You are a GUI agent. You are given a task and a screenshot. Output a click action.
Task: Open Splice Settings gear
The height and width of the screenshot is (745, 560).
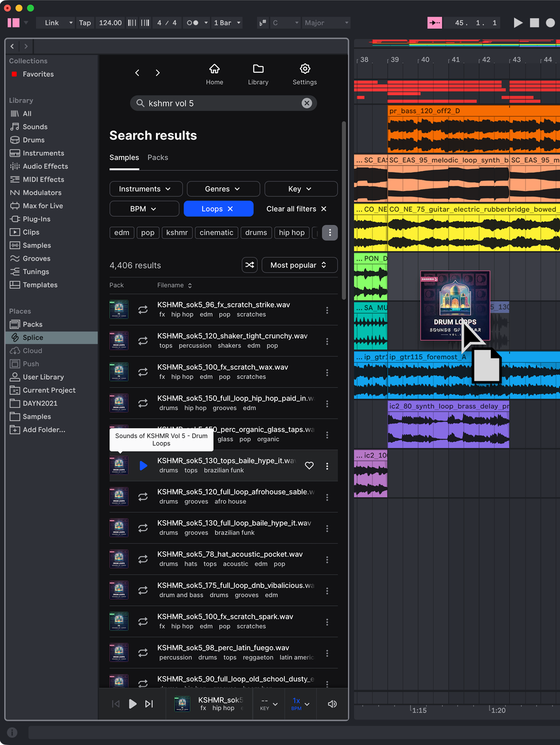305,74
